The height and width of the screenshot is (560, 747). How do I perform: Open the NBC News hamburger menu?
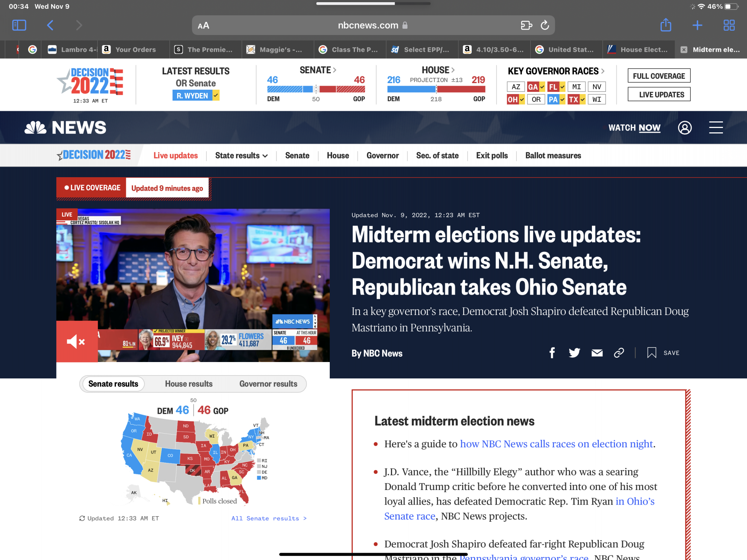point(716,128)
